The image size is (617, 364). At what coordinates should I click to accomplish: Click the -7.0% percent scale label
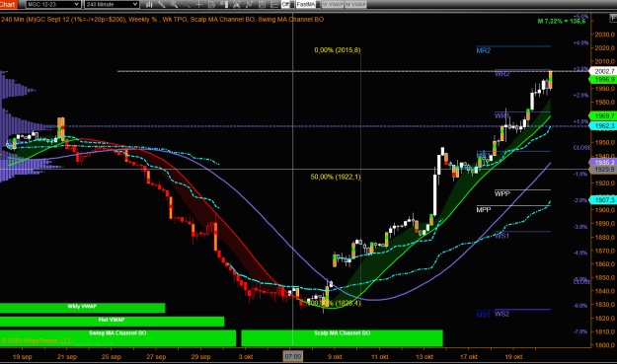[580, 331]
